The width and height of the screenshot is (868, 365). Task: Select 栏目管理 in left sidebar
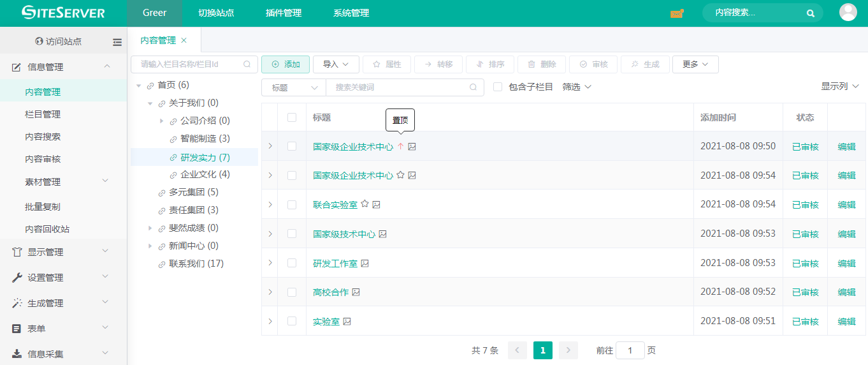pos(43,114)
